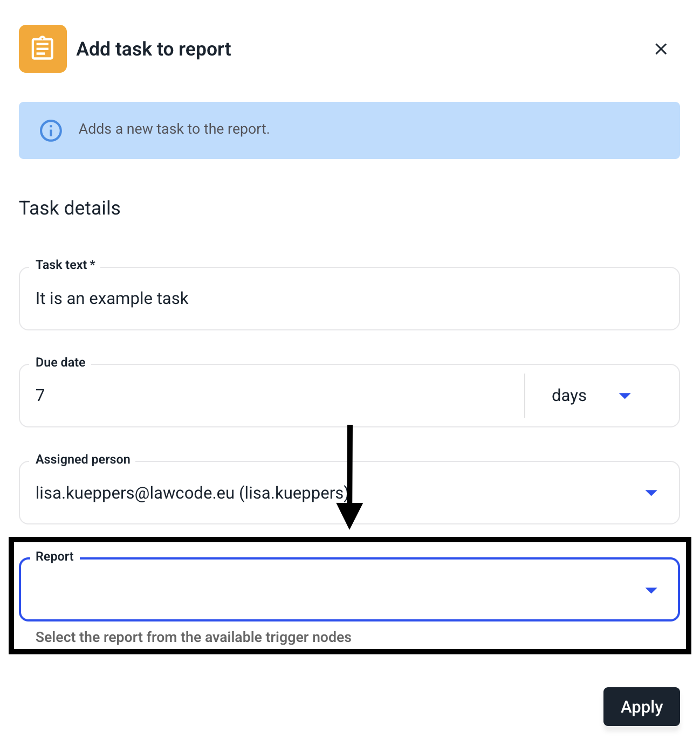Click the blue info circle icon

(51, 130)
